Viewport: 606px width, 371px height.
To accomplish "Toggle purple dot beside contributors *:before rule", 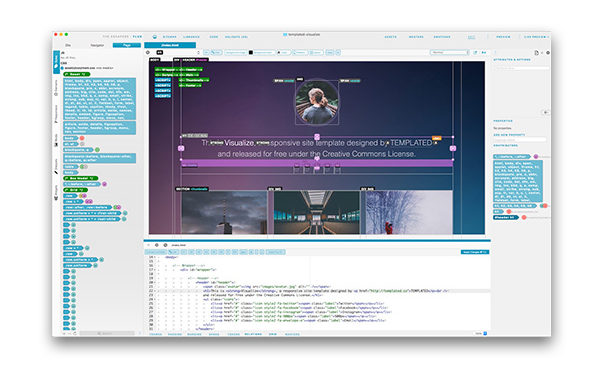I will click(x=536, y=157).
